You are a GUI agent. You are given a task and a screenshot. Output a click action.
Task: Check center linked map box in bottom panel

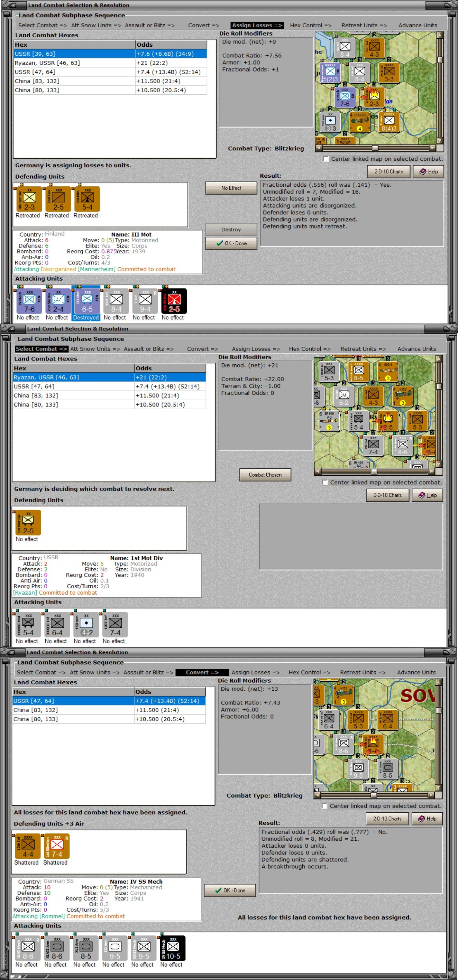coord(324,806)
